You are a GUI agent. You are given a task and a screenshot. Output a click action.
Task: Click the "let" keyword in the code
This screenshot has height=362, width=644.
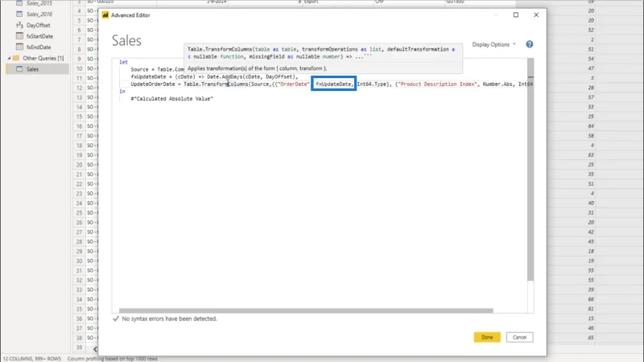pyautogui.click(x=124, y=62)
